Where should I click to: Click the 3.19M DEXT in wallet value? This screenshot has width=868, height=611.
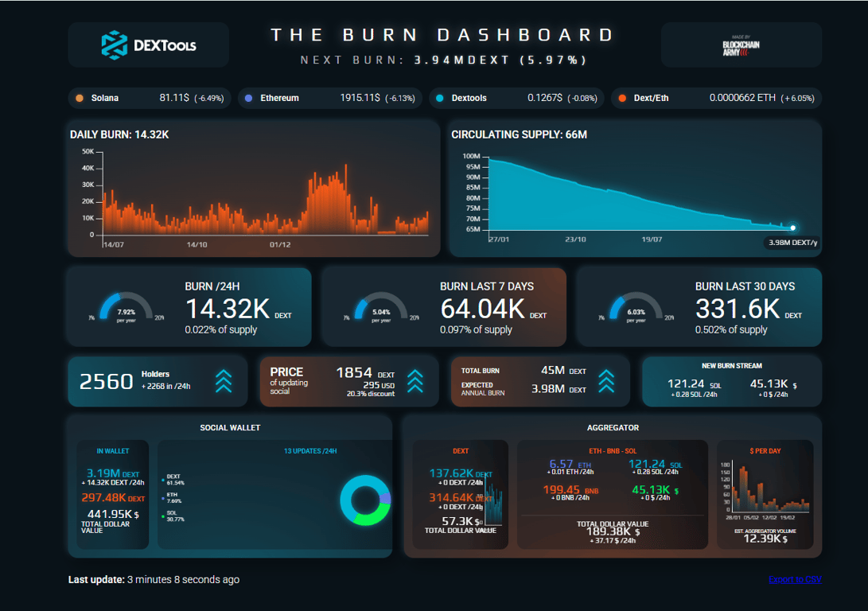click(113, 473)
